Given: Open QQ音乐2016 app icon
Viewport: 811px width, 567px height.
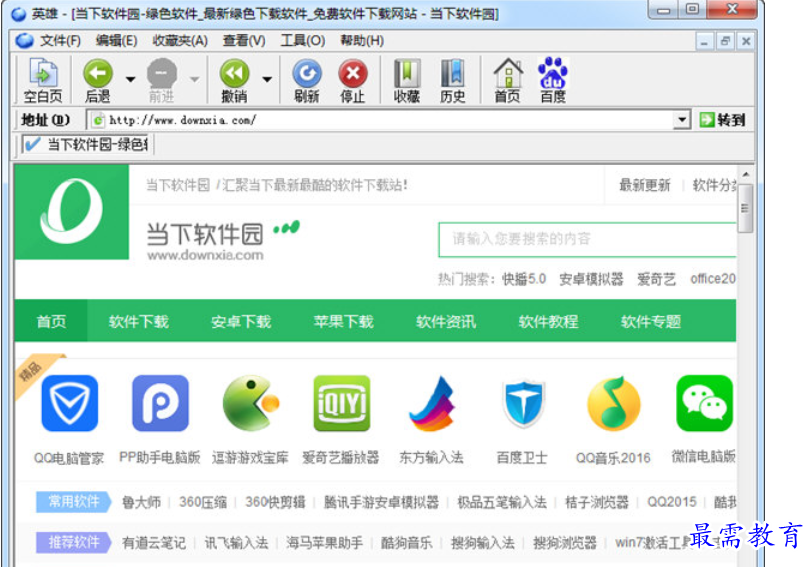Looking at the screenshot, I should 614,403.
